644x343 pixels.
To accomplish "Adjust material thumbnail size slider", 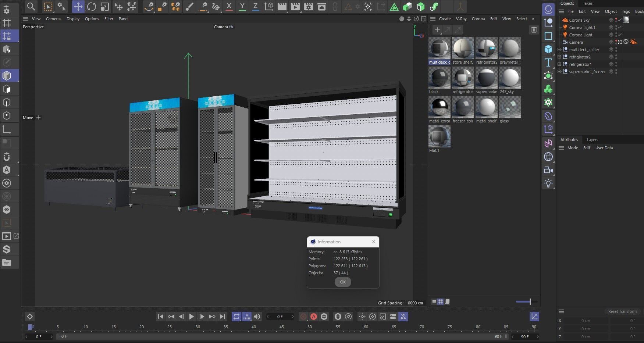I will click(526, 302).
